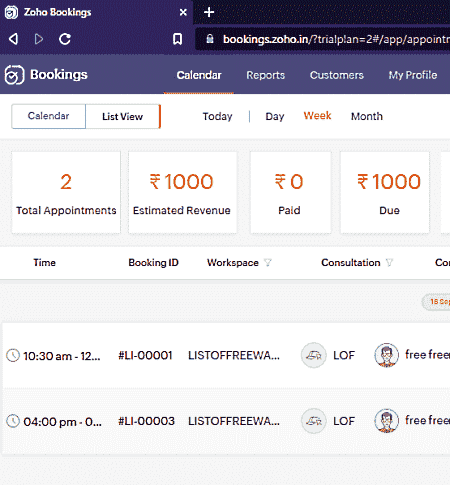Go back to previous page
The image size is (450, 485).
tap(13, 39)
